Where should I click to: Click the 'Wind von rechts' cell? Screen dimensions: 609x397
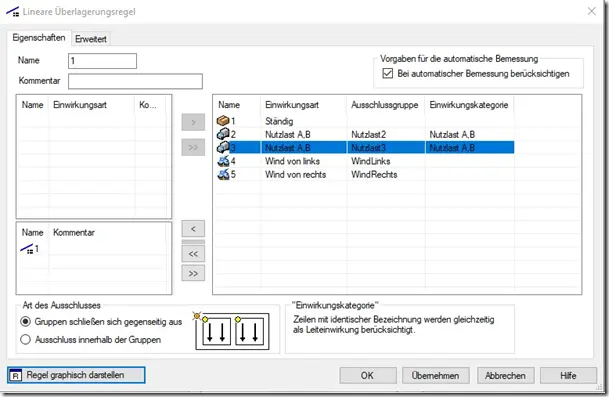(296, 174)
